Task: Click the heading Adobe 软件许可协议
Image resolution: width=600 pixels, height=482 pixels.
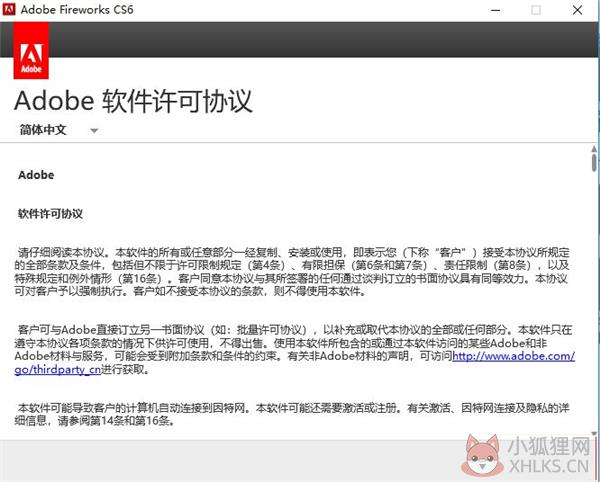Action: point(133,101)
